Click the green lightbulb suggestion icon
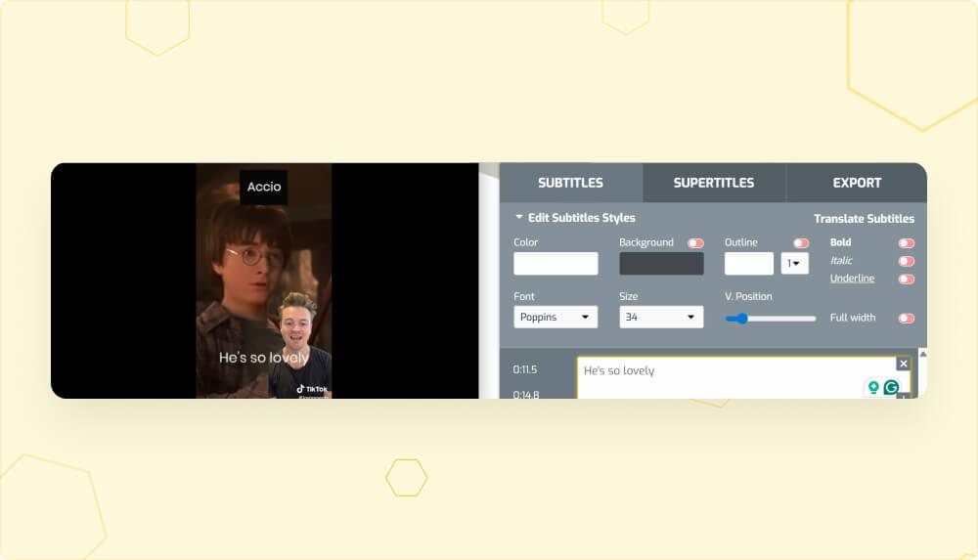 pos(873,388)
